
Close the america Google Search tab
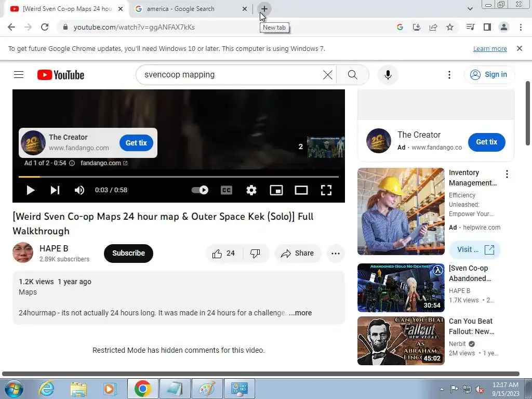[x=245, y=9]
